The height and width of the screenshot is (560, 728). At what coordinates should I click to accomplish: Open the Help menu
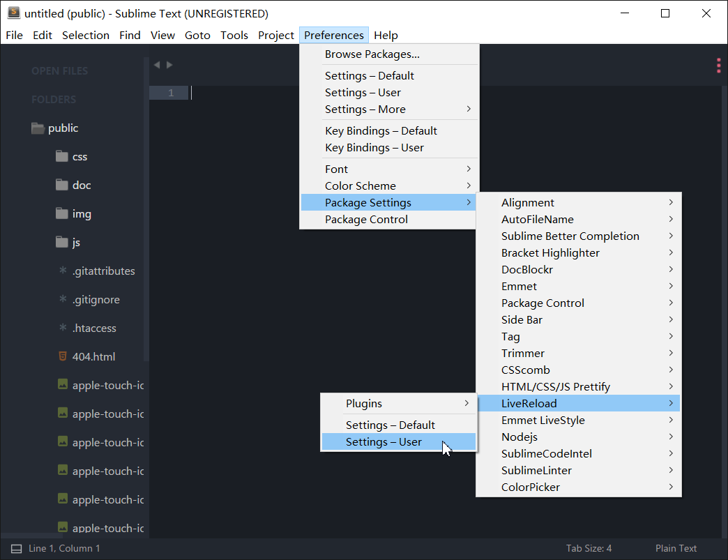pyautogui.click(x=386, y=36)
